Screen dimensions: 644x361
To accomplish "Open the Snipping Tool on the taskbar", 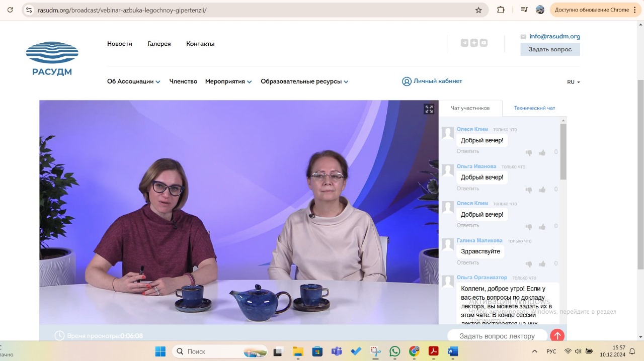I will (x=375, y=351).
